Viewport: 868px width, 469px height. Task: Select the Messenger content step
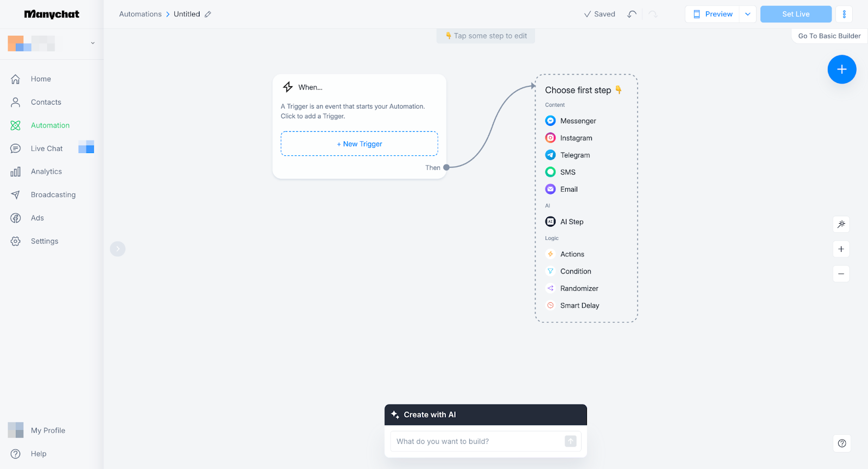pyautogui.click(x=571, y=121)
